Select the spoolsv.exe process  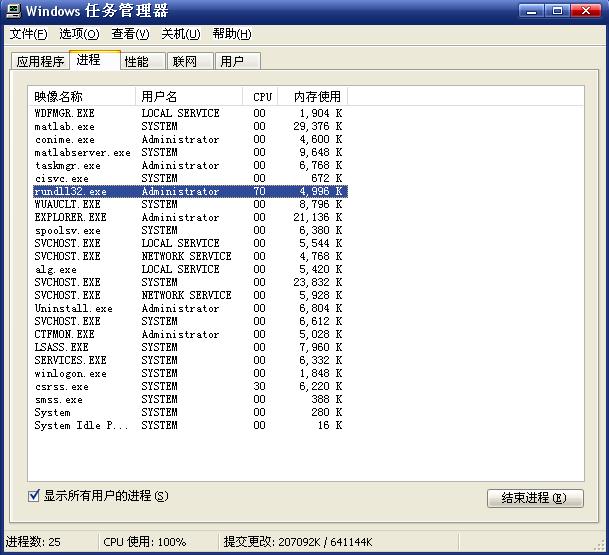pyautogui.click(x=190, y=230)
